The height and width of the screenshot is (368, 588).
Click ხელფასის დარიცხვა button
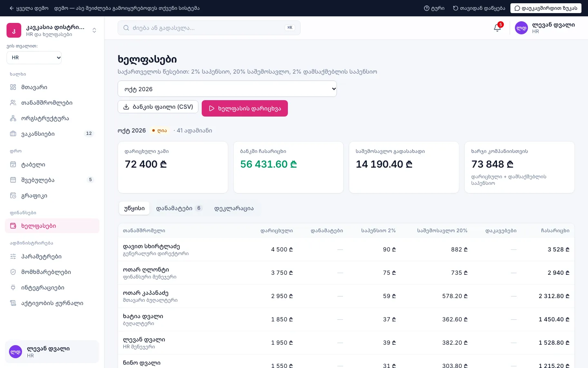245,108
